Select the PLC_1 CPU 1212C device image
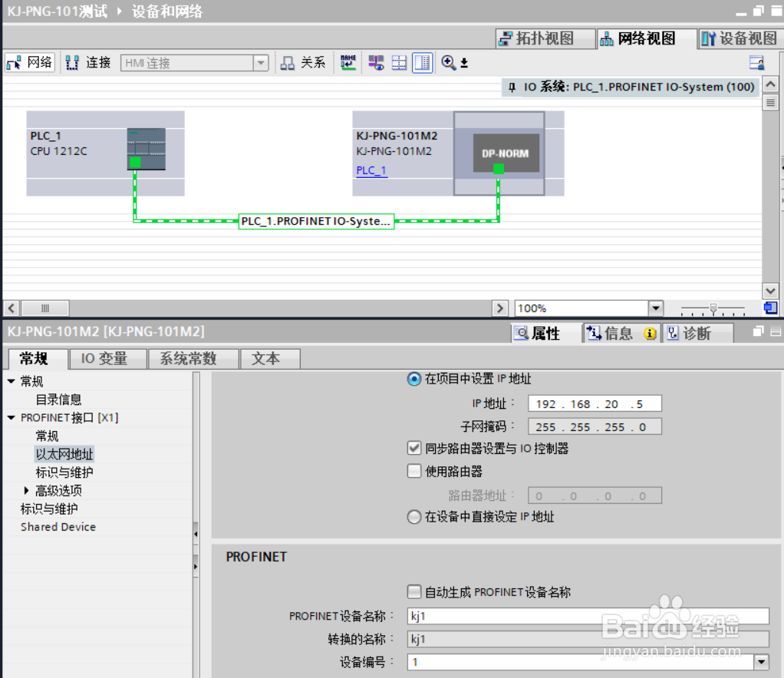 [x=146, y=149]
